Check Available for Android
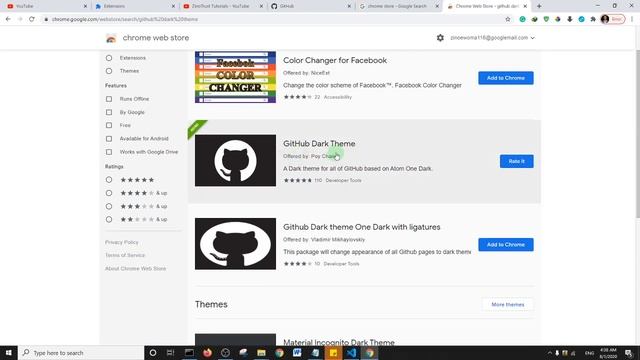Viewport: 640px width, 360px height. (109, 139)
